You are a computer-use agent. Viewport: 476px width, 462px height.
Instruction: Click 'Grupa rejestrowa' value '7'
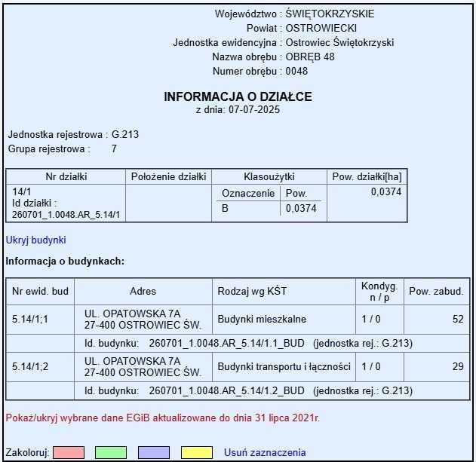coord(114,148)
